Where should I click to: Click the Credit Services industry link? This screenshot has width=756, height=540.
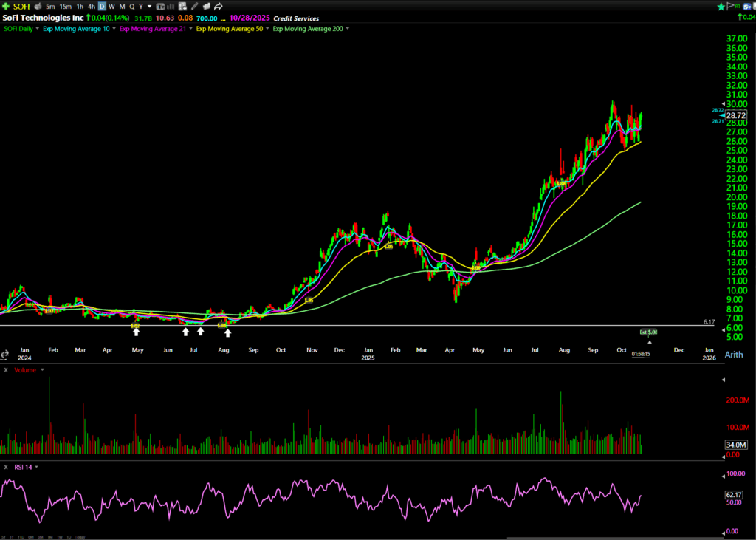(296, 18)
